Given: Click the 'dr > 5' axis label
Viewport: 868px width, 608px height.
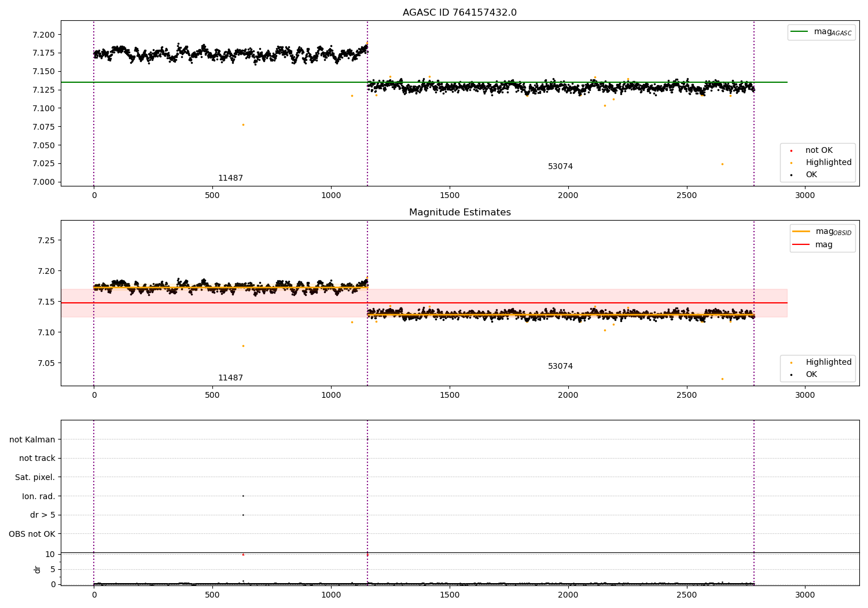Looking at the screenshot, I should pyautogui.click(x=43, y=515).
